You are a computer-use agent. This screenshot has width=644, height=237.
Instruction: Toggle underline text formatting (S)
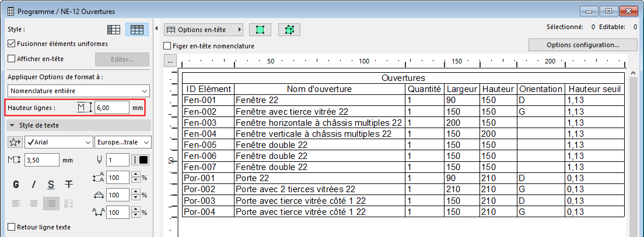tap(51, 185)
